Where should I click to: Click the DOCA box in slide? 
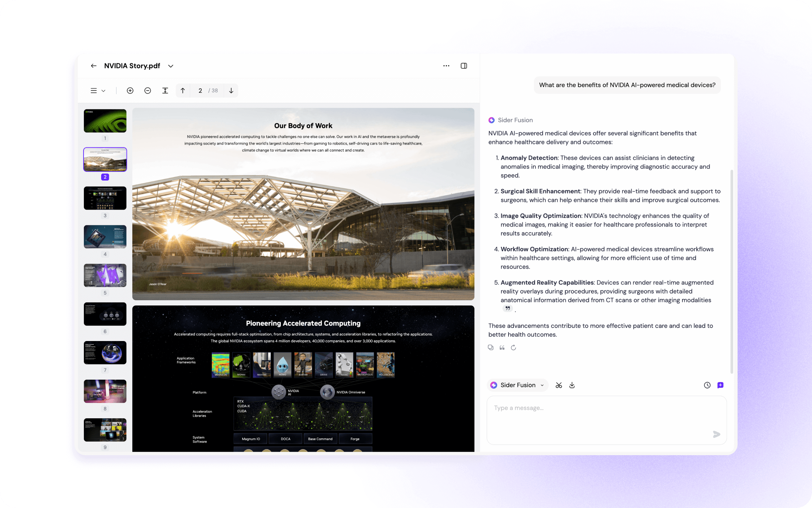286,439
